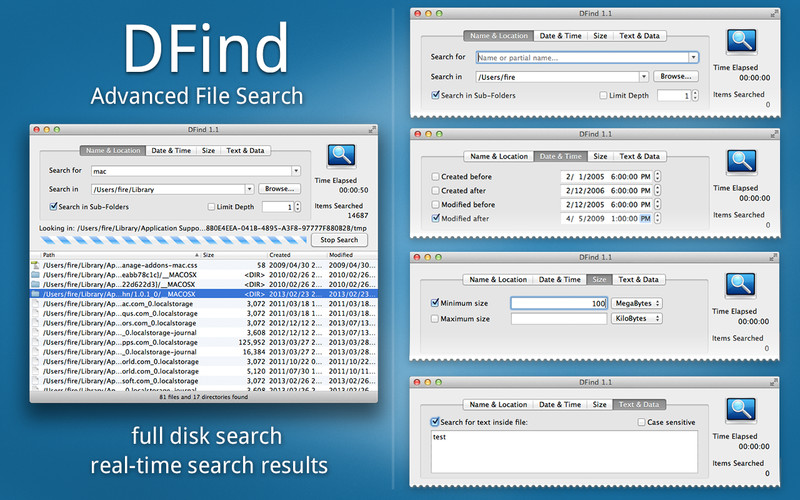Enable the Maximum size checkbox
The width and height of the screenshot is (800, 500).
[435, 319]
